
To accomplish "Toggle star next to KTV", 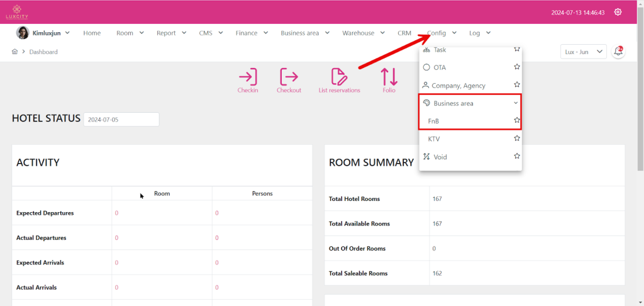I will pos(516,139).
